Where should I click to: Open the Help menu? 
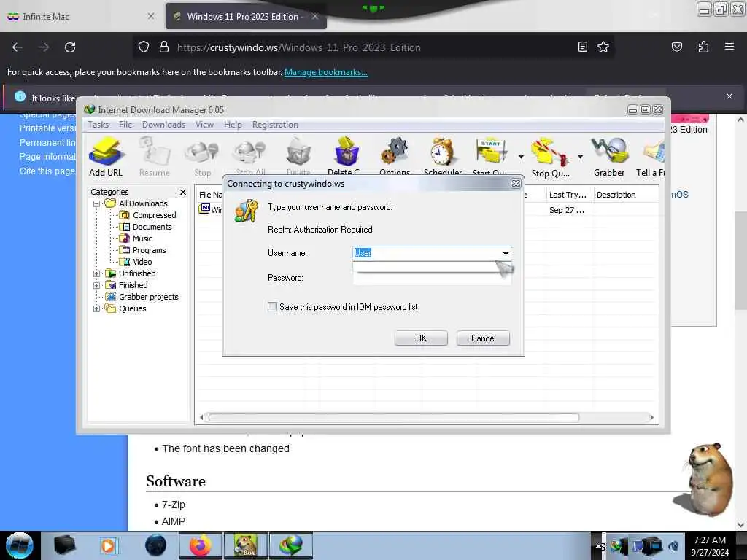(x=233, y=124)
